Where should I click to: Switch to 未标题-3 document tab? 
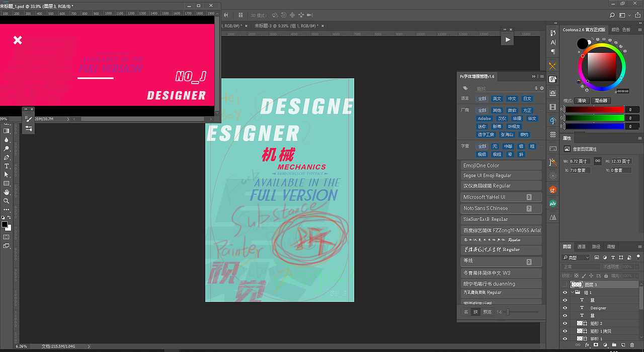[x=286, y=26]
